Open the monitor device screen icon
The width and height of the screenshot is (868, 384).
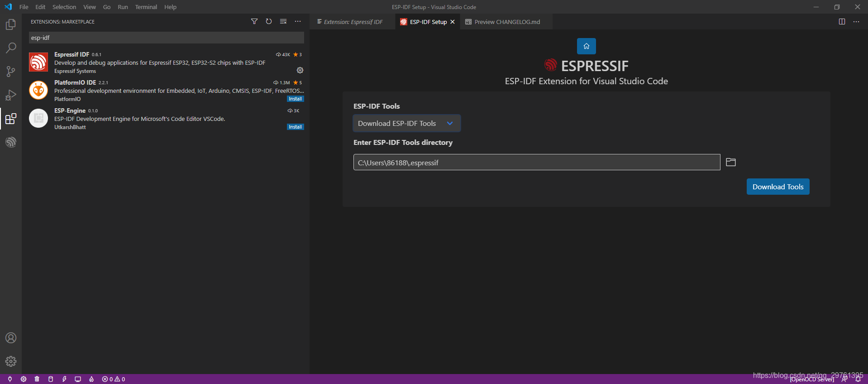(x=78, y=379)
